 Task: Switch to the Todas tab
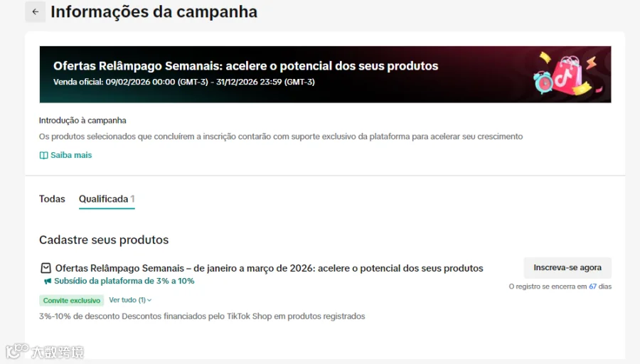[x=52, y=199]
